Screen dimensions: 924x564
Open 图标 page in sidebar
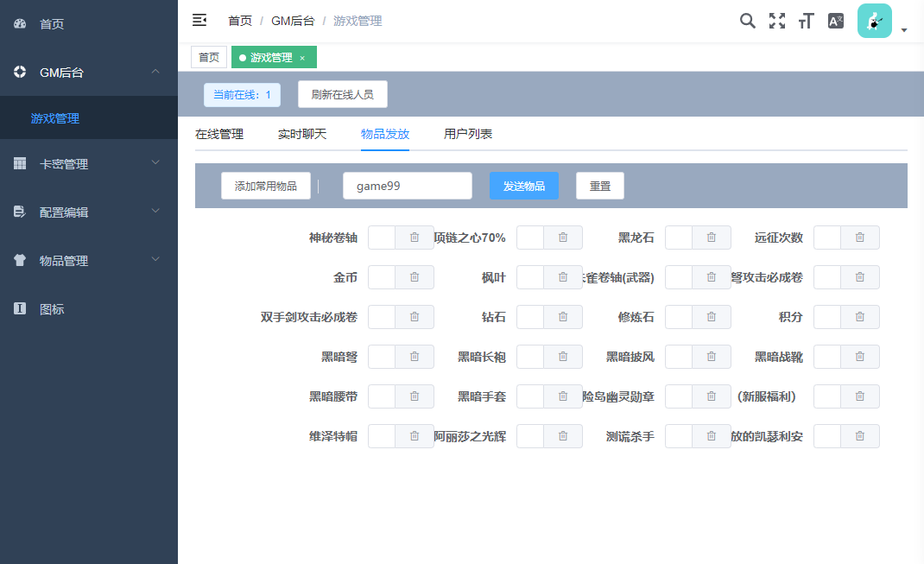[52, 308]
